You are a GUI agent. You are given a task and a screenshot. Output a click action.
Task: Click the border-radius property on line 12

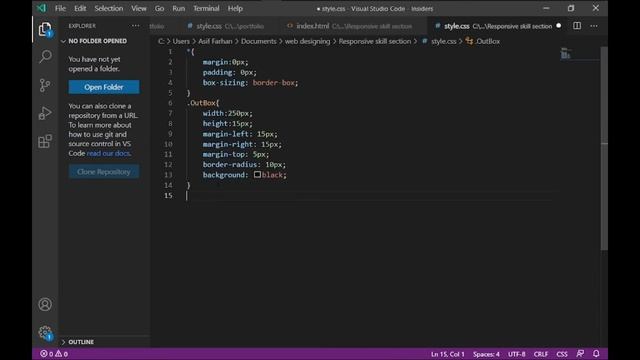tap(230, 164)
